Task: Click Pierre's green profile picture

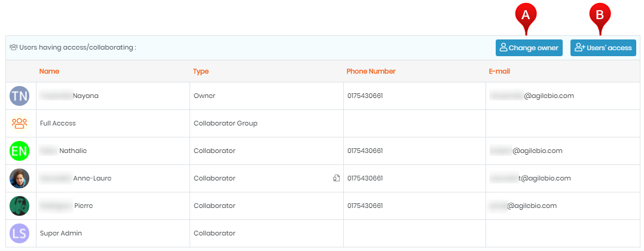Action: pos(19,206)
